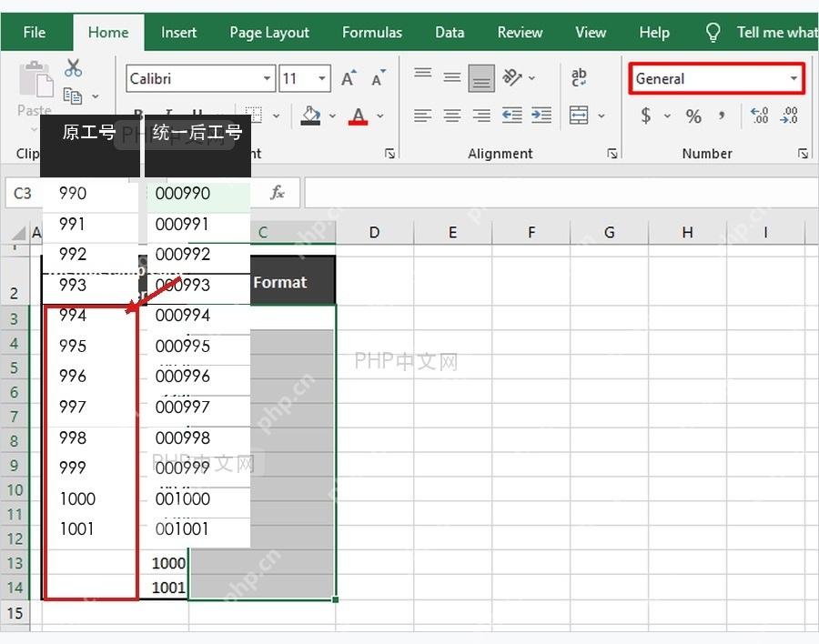Click Decrease Indent icon
This screenshot has height=644, width=819.
tap(511, 115)
